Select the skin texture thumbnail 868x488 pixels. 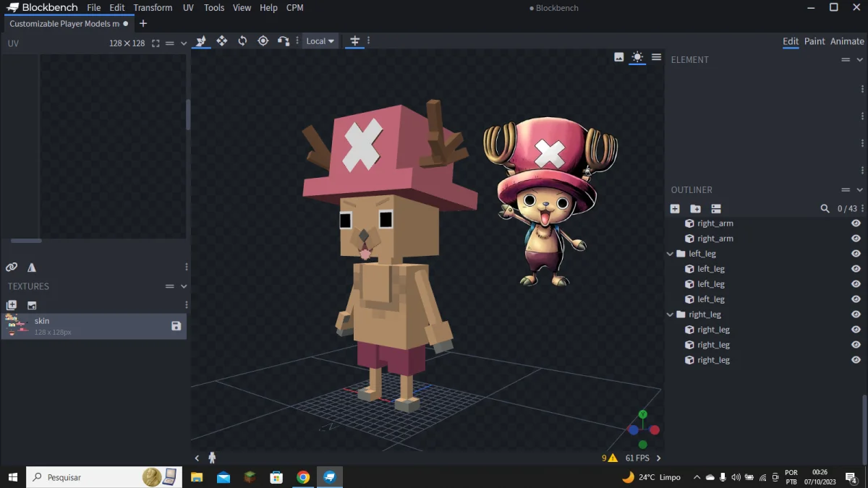tap(17, 326)
